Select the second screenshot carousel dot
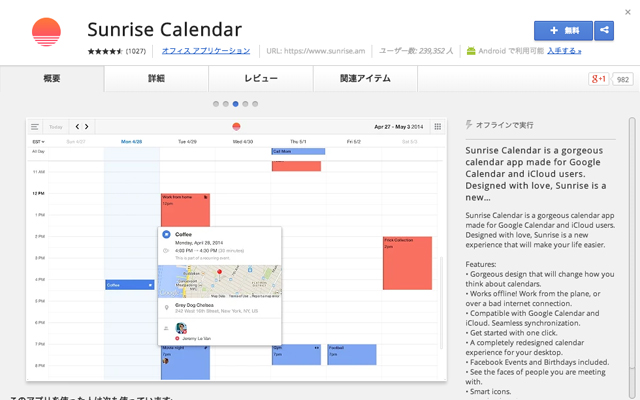 click(x=226, y=104)
